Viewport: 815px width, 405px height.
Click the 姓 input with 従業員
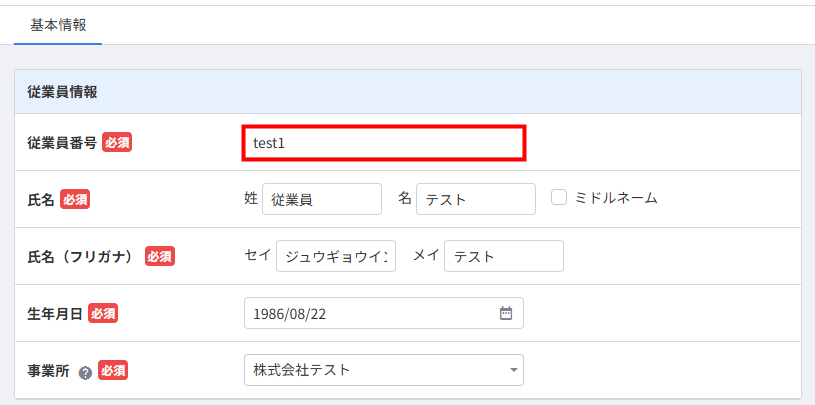coord(321,199)
